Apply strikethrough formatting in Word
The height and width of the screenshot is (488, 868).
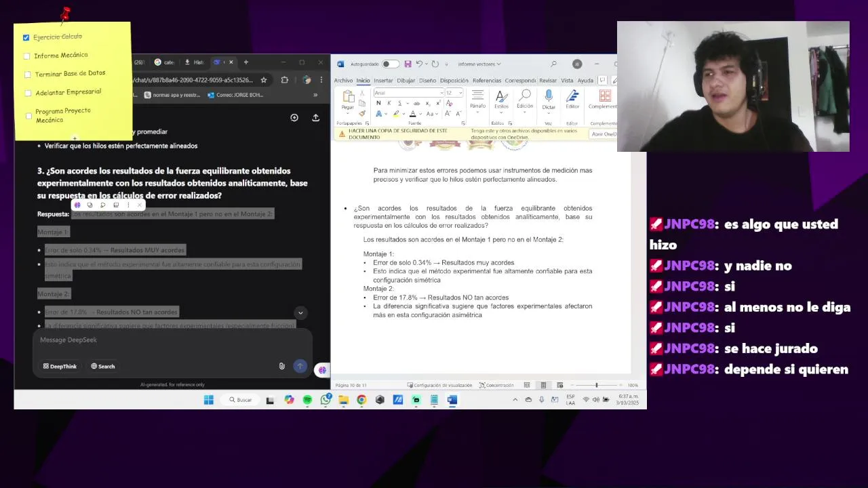coord(416,103)
